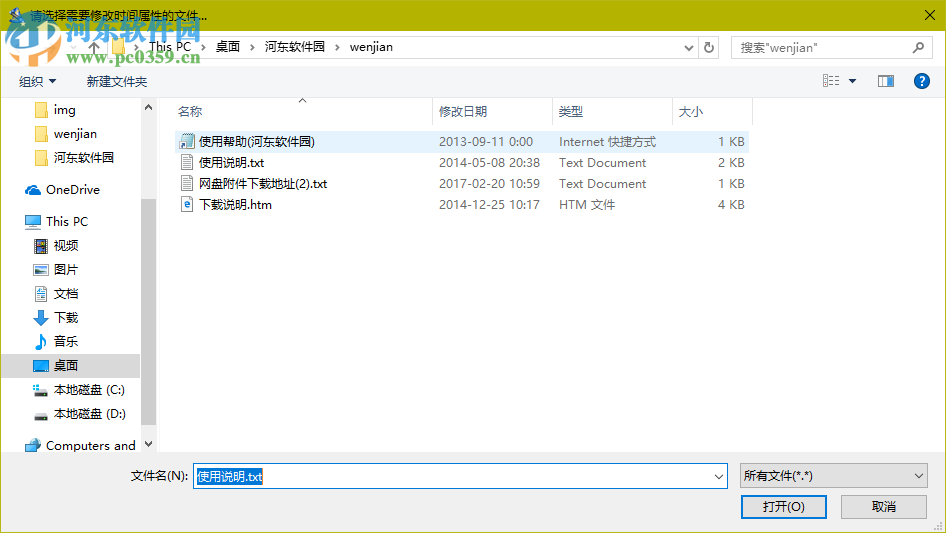The width and height of the screenshot is (946, 533).
Task: Click the OneDrive cloud icon
Action: pos(33,190)
